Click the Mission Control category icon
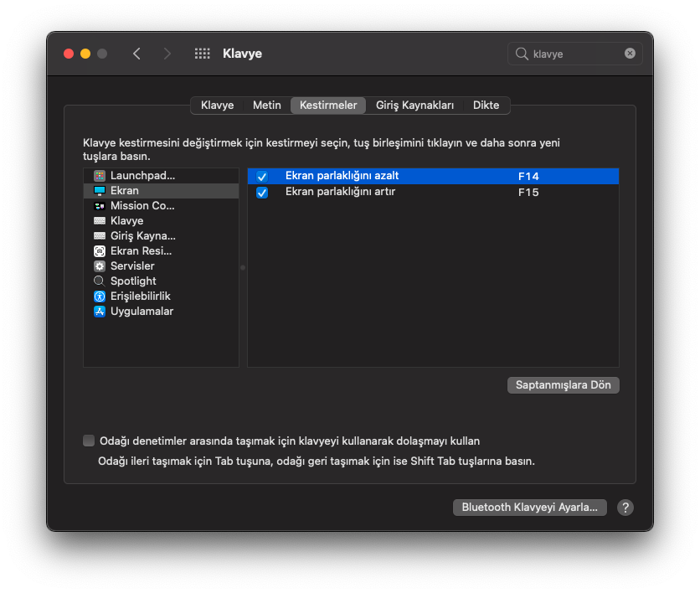Screen dimensions: 700x593 pyautogui.click(x=100, y=206)
